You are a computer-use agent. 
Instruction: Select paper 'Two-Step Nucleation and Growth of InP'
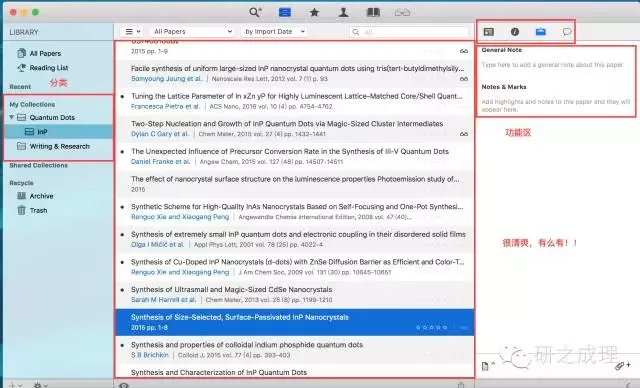(295, 129)
